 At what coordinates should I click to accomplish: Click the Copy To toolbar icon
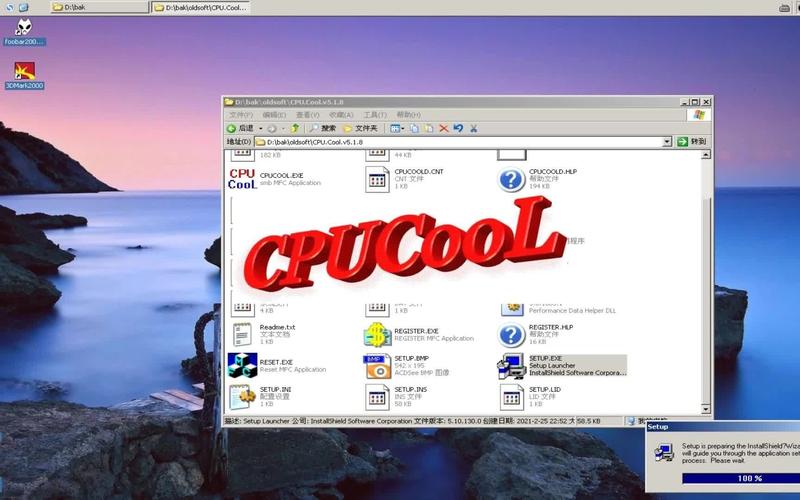coord(429,129)
